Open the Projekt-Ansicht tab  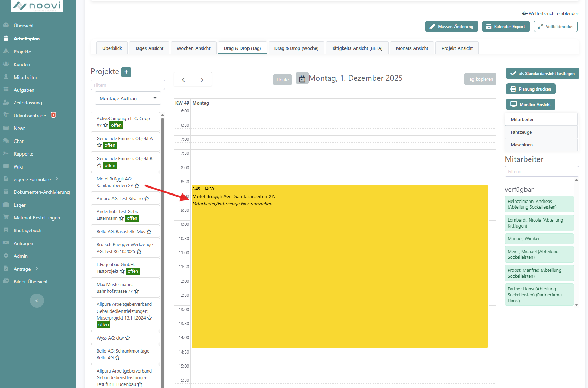pyautogui.click(x=457, y=48)
